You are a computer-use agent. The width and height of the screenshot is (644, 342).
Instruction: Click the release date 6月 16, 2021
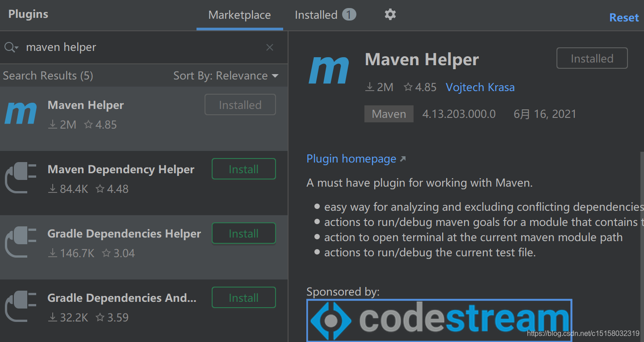coord(545,114)
